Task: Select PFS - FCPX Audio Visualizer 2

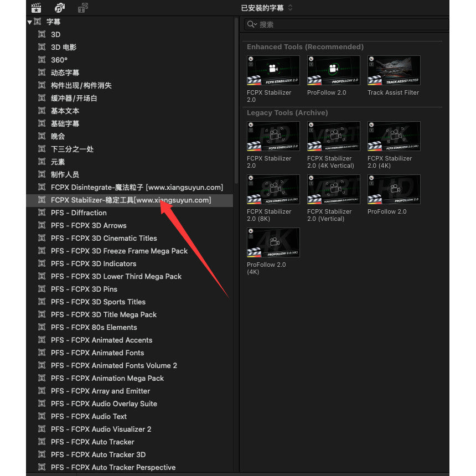Action: [x=130, y=430]
